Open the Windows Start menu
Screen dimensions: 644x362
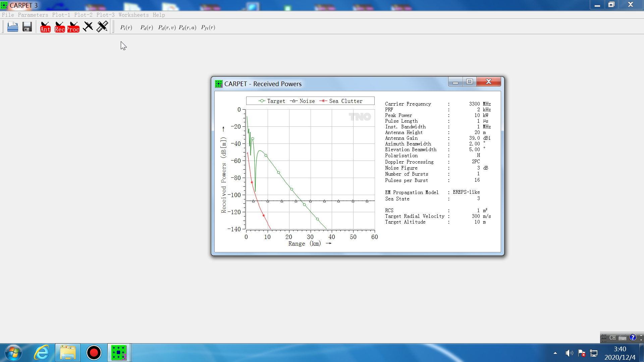click(14, 353)
